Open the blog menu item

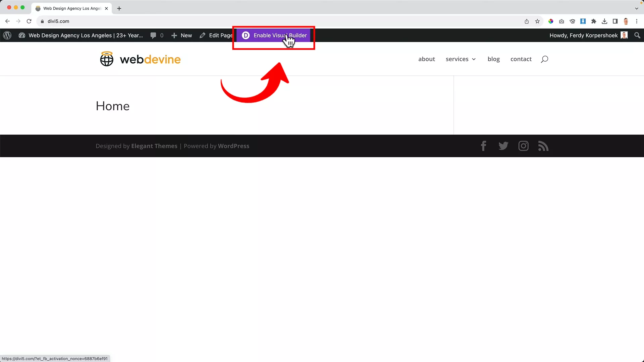[493, 59]
